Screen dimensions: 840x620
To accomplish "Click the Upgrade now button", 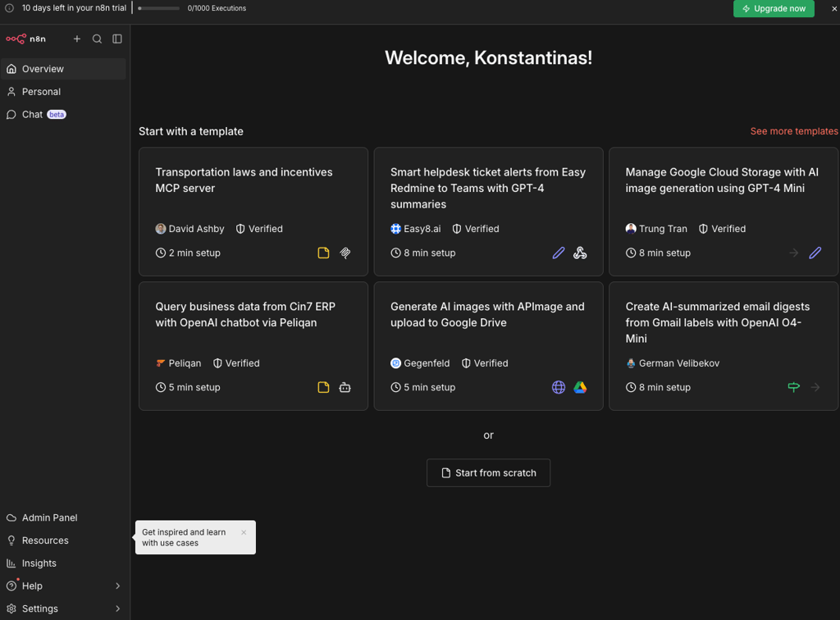I will point(774,8).
